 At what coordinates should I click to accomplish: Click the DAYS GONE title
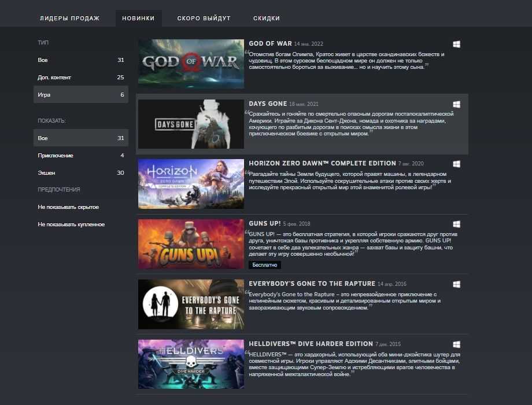click(x=268, y=104)
